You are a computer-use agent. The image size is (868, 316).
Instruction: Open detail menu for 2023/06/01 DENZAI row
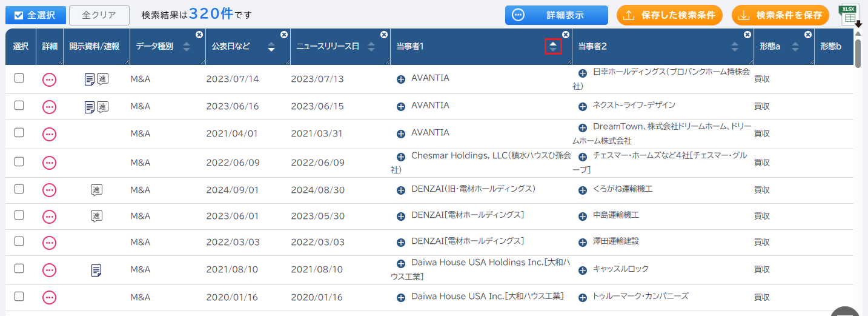coord(50,216)
